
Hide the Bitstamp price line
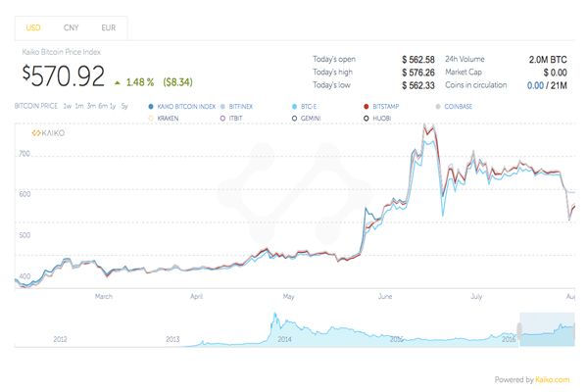[x=384, y=105]
